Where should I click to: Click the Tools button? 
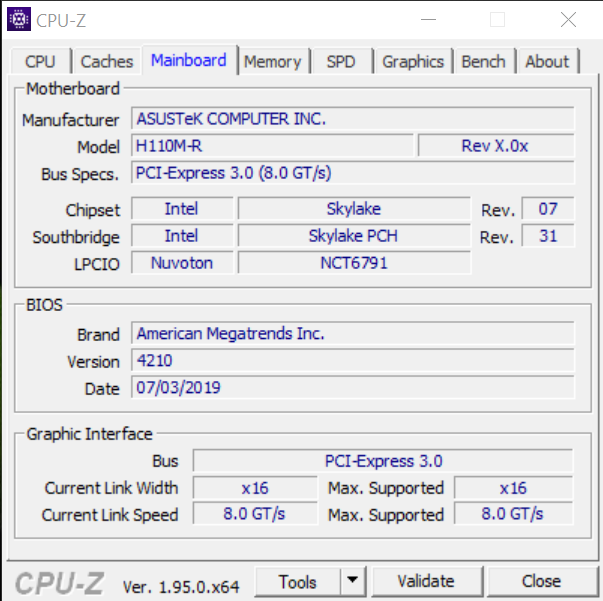pyautogui.click(x=298, y=581)
